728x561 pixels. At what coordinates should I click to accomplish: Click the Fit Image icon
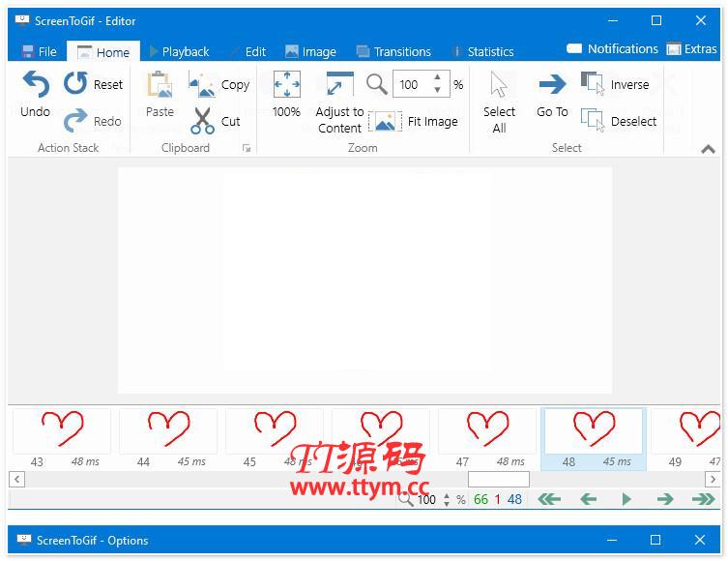tap(385, 121)
